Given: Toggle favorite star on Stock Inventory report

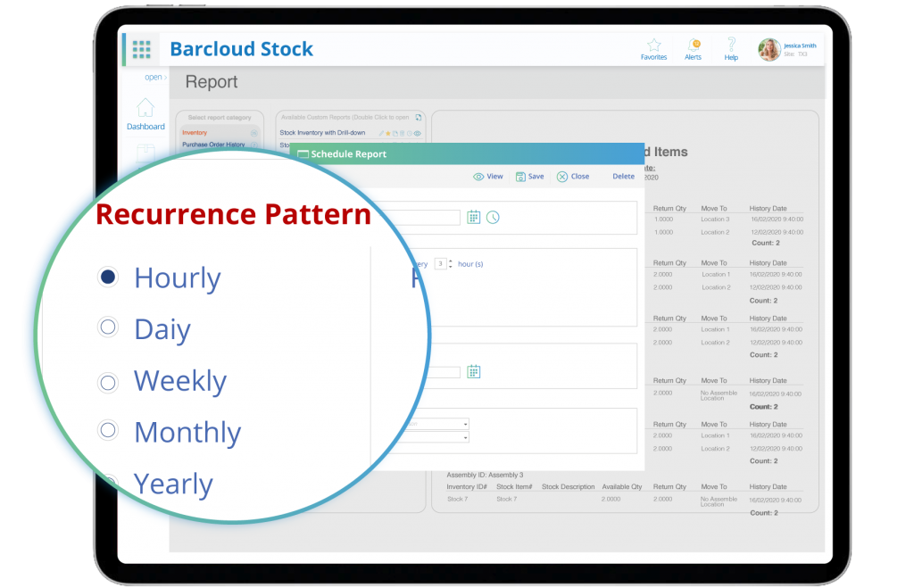Looking at the screenshot, I should [388, 134].
